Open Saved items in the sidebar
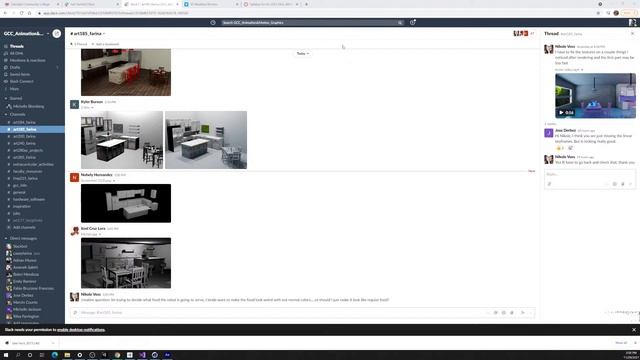The image size is (640, 360). [20, 74]
